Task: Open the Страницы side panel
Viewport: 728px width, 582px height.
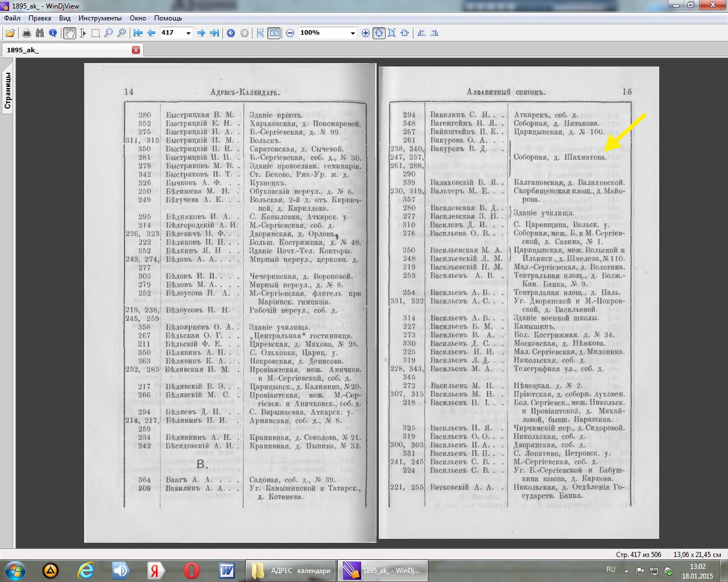Action: [7, 90]
